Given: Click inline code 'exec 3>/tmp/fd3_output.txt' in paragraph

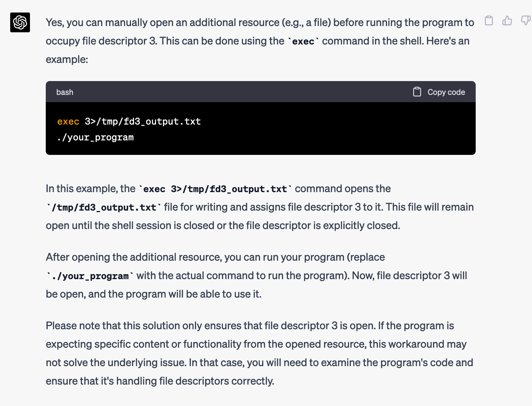Looking at the screenshot, I should pyautogui.click(x=215, y=189).
